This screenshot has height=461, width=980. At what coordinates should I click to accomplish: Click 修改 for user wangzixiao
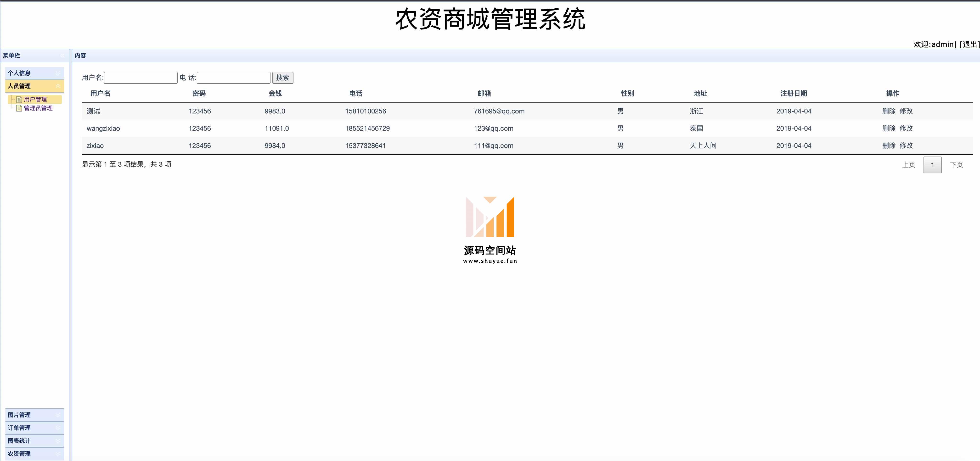906,129
